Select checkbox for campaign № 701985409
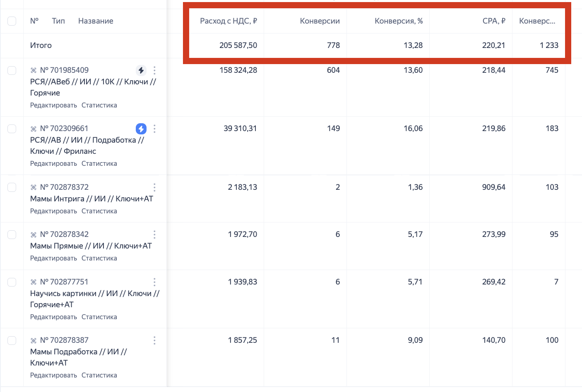The width and height of the screenshot is (582, 392). click(12, 70)
